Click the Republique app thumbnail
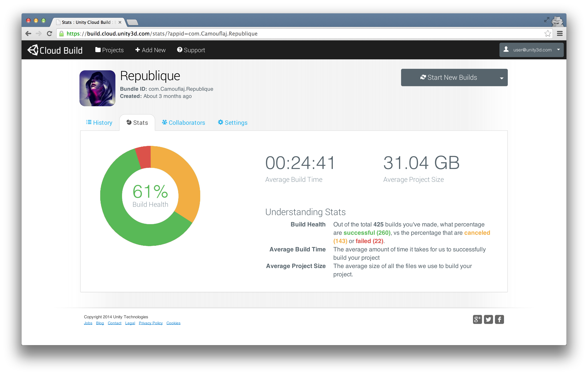 click(97, 88)
